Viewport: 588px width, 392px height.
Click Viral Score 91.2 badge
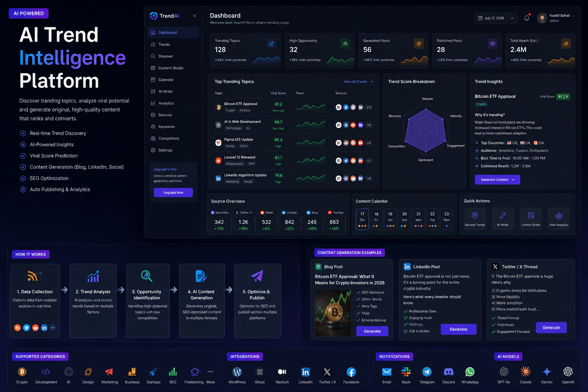pos(563,96)
